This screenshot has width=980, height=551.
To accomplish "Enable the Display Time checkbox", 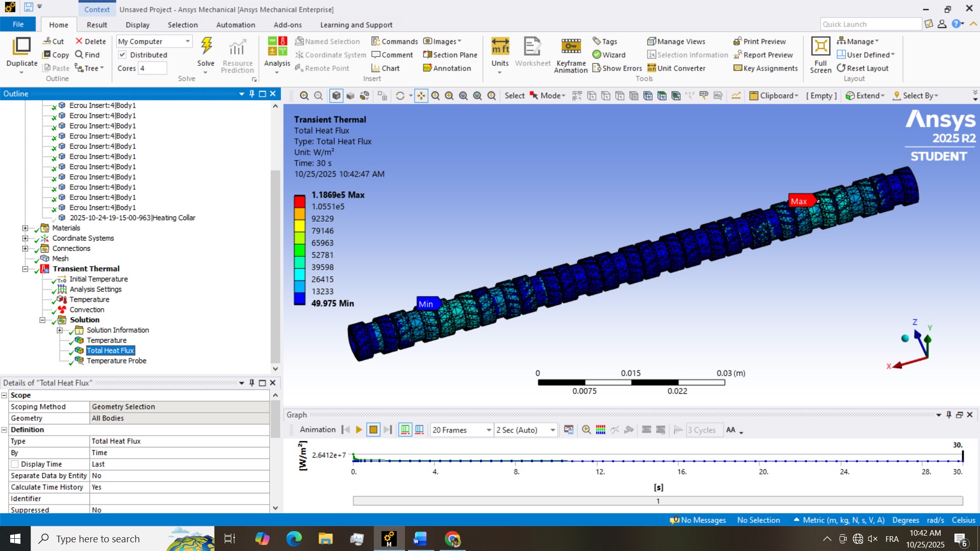I will pyautogui.click(x=14, y=464).
